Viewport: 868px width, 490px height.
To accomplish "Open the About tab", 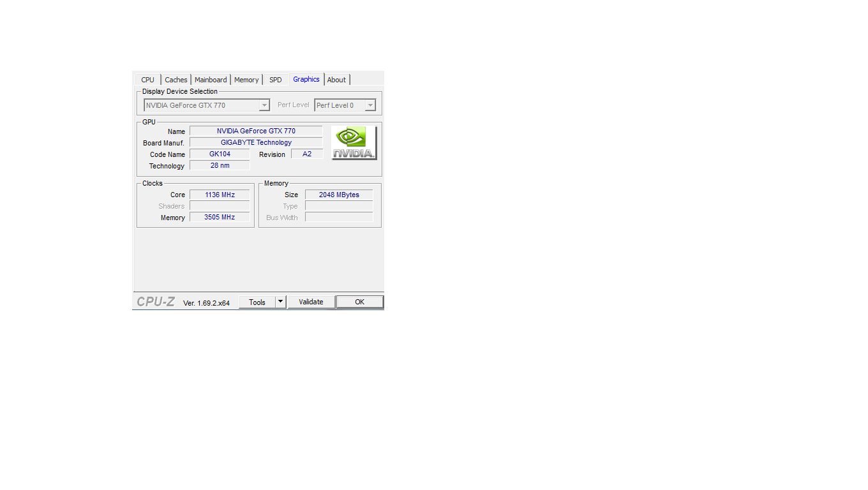I will (336, 80).
